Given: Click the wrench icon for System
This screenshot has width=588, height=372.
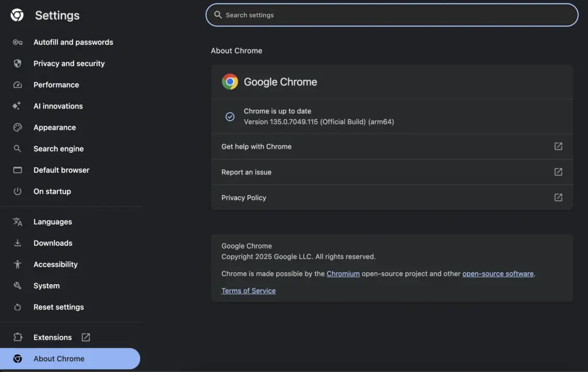Looking at the screenshot, I should pos(17,286).
